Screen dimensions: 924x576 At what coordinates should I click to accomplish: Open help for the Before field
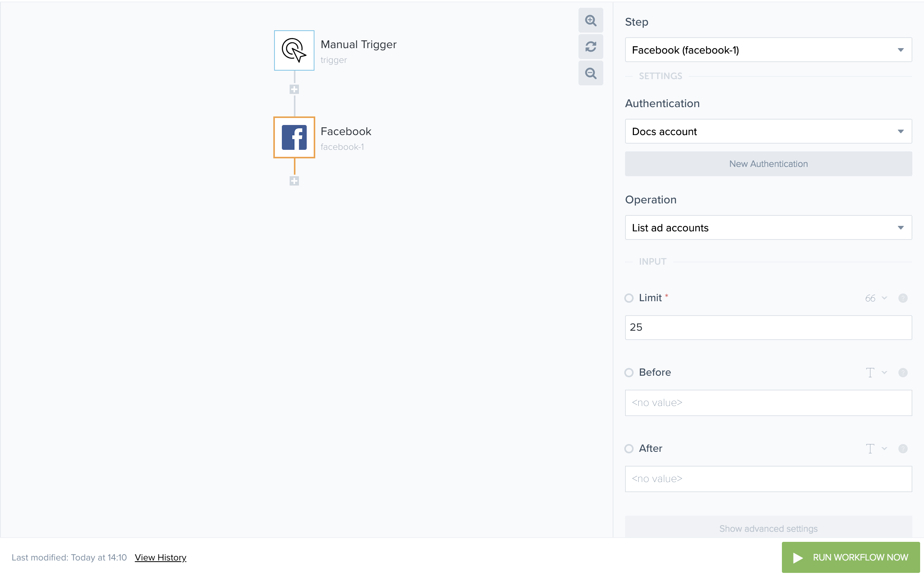903,373
